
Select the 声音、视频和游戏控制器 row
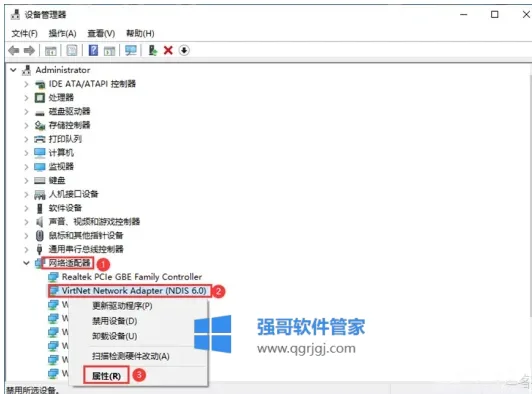94,222
